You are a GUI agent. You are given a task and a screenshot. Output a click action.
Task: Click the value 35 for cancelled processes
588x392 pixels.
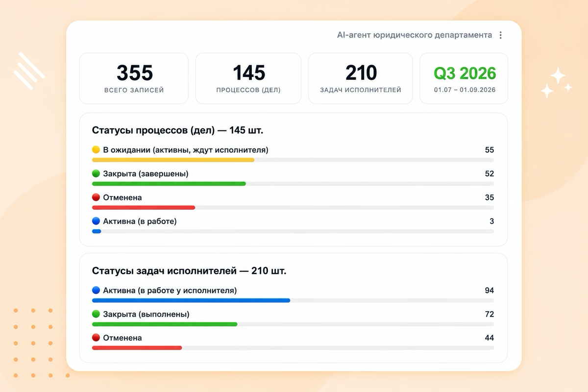[x=490, y=197]
